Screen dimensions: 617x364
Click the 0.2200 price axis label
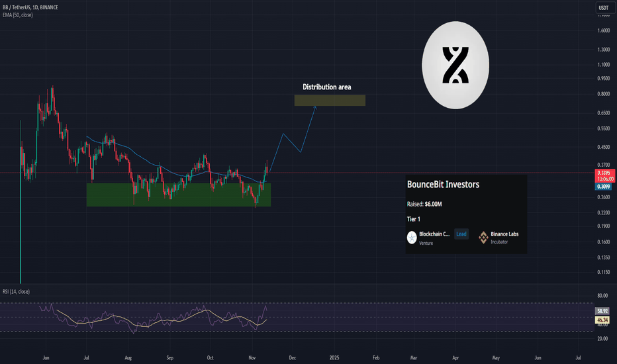point(603,213)
